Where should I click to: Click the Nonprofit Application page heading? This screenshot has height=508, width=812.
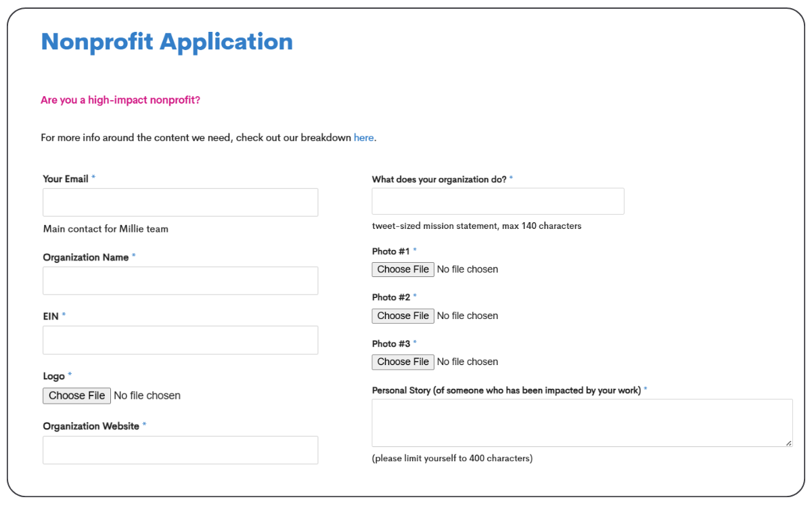click(167, 41)
